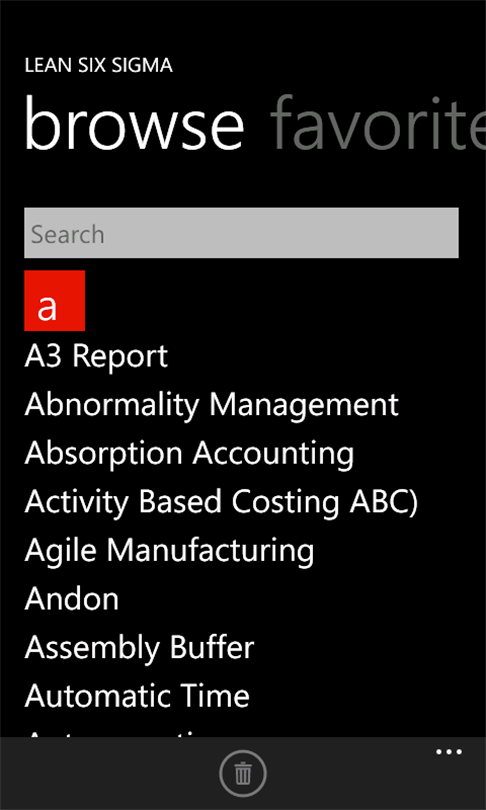Open the red letter 'a' jump tile
The image size is (486, 810).
point(55,301)
